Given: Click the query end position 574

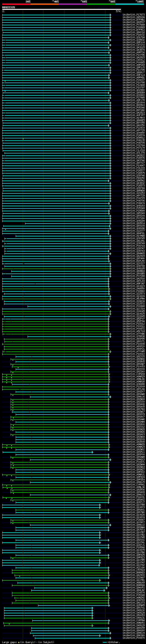Looking at the screenshot, I should [x=118, y=11].
